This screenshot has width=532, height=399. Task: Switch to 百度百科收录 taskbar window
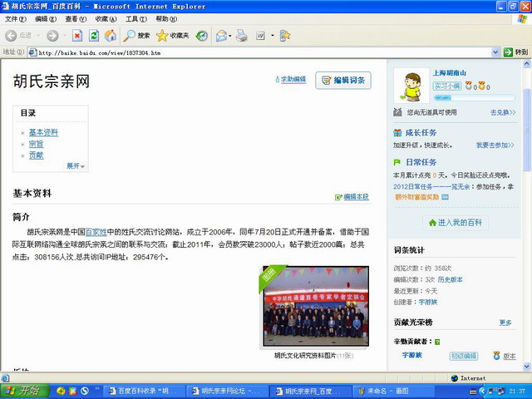pyautogui.click(x=143, y=392)
